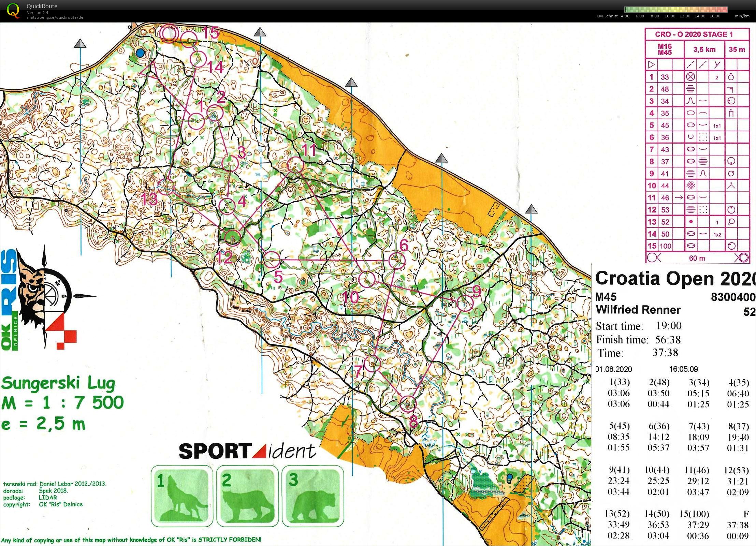Screen dimensions: 756x546
Task: Click control circle 4 on the map
Action: tap(227, 206)
